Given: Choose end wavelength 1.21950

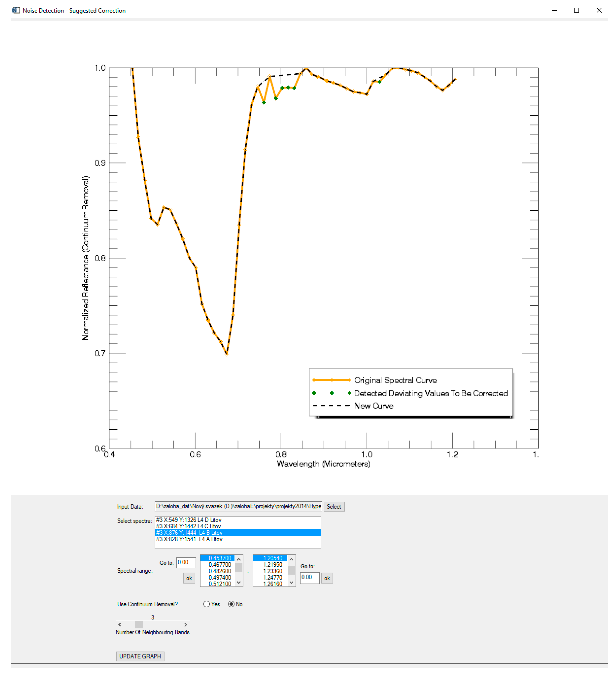Looking at the screenshot, I should tap(270, 565).
